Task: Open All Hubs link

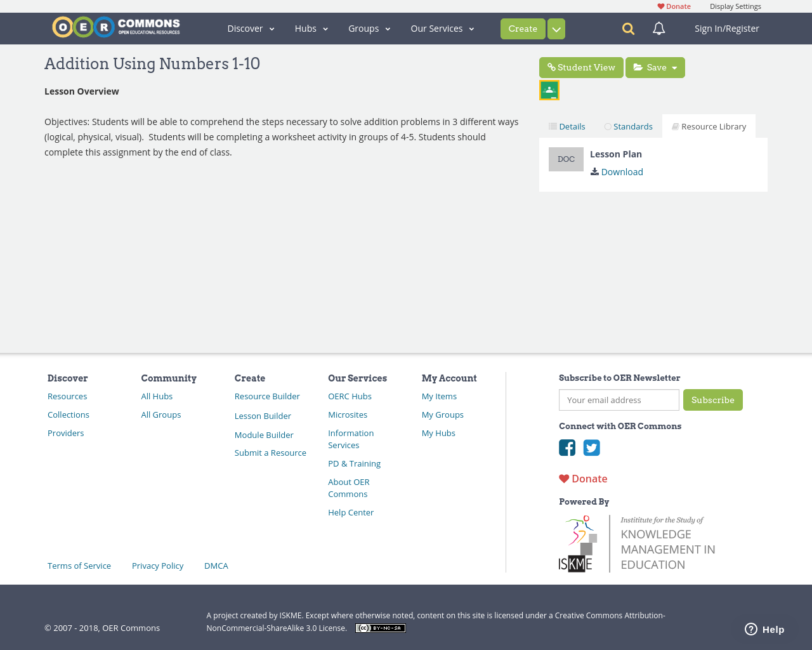Action: click(157, 396)
